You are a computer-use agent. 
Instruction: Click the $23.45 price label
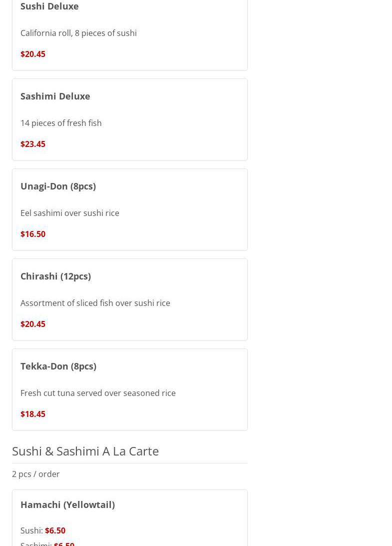[33, 144]
